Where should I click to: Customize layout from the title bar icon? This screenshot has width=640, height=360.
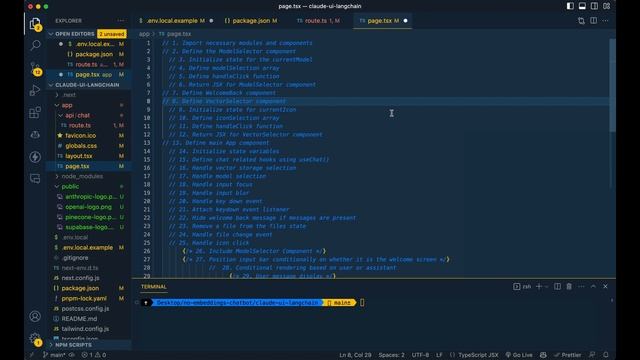point(607,6)
